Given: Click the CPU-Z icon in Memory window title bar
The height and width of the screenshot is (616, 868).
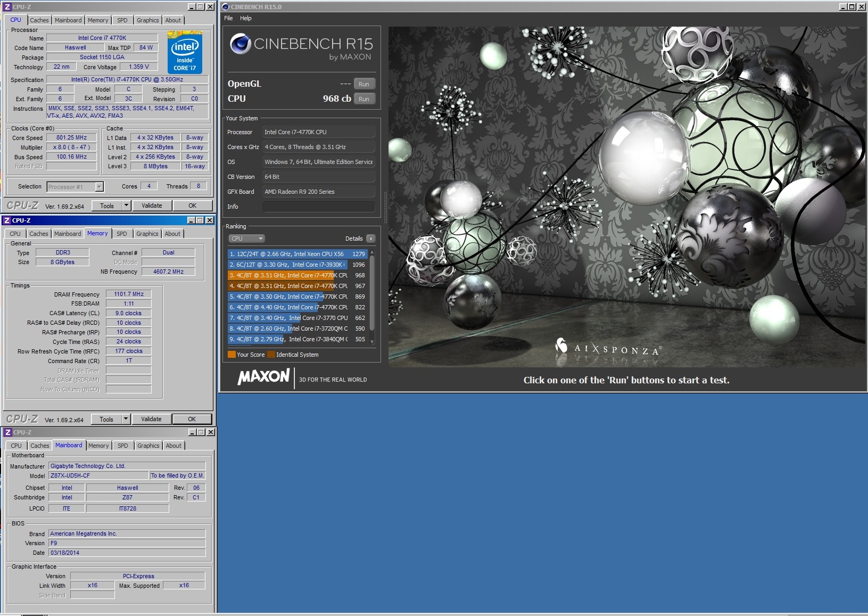Looking at the screenshot, I should tap(7, 220).
